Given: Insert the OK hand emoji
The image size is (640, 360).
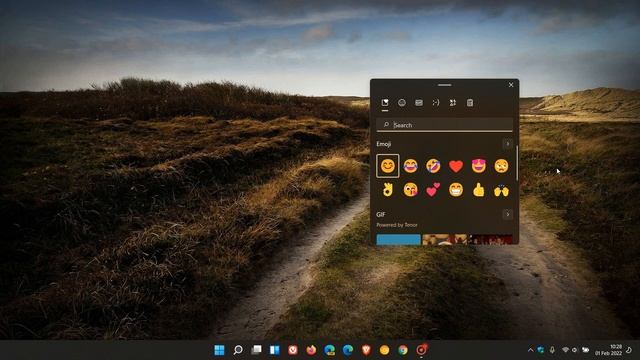Looking at the screenshot, I should tap(387, 190).
